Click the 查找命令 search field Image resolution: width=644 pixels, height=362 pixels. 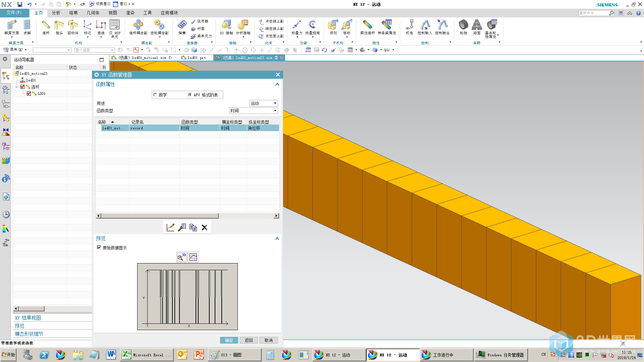(x=593, y=13)
